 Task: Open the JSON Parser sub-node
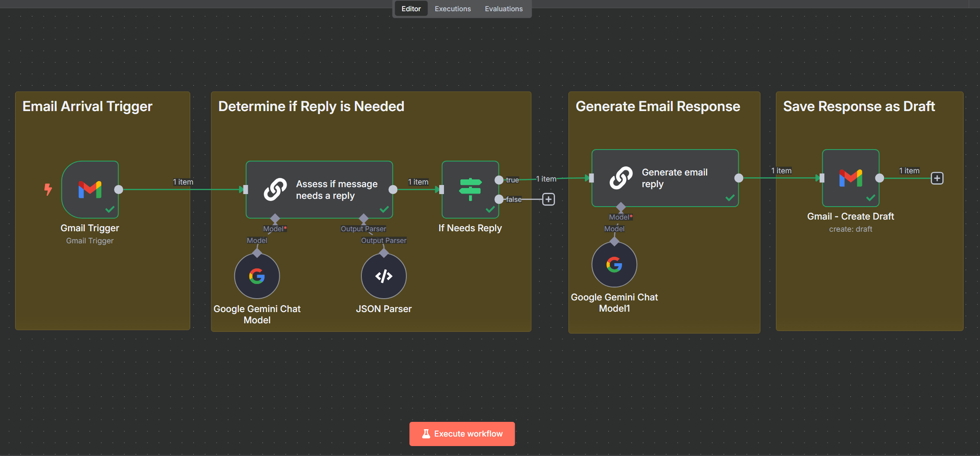pos(383,276)
